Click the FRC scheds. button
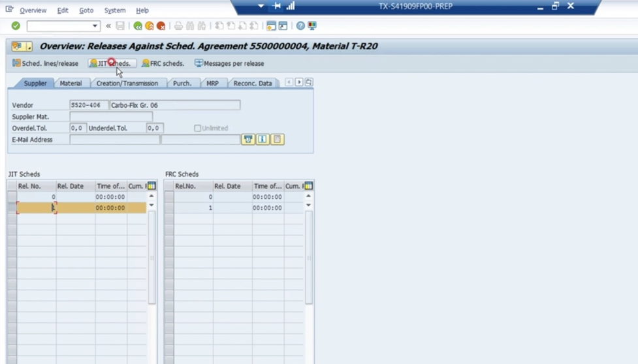The image size is (638, 364). 163,63
